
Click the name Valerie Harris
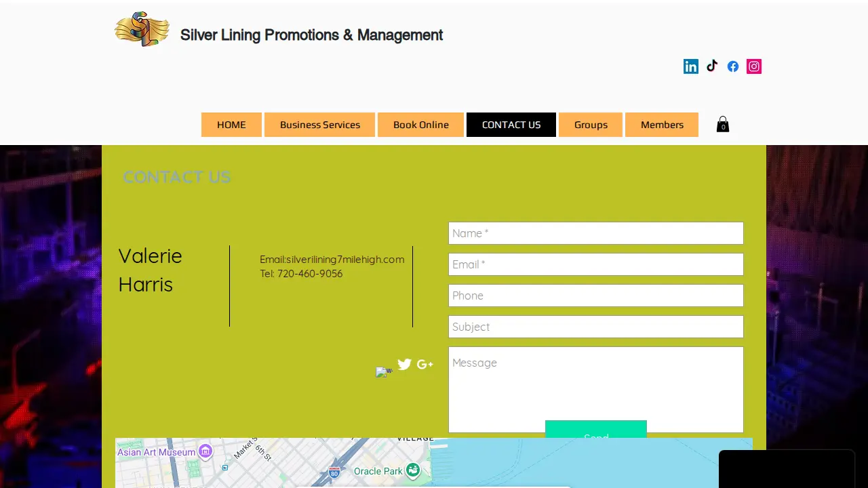coord(151,270)
